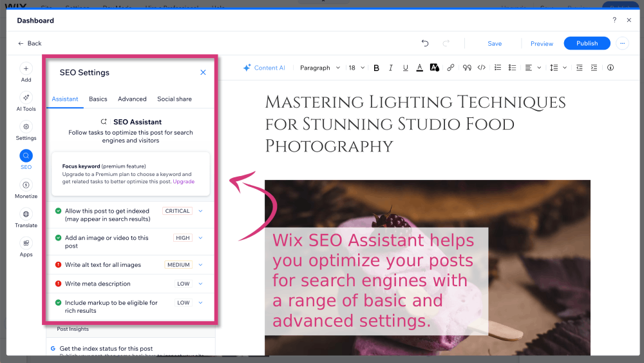Decrease paragraph indent
The width and height of the screenshot is (644, 363).
pos(580,68)
